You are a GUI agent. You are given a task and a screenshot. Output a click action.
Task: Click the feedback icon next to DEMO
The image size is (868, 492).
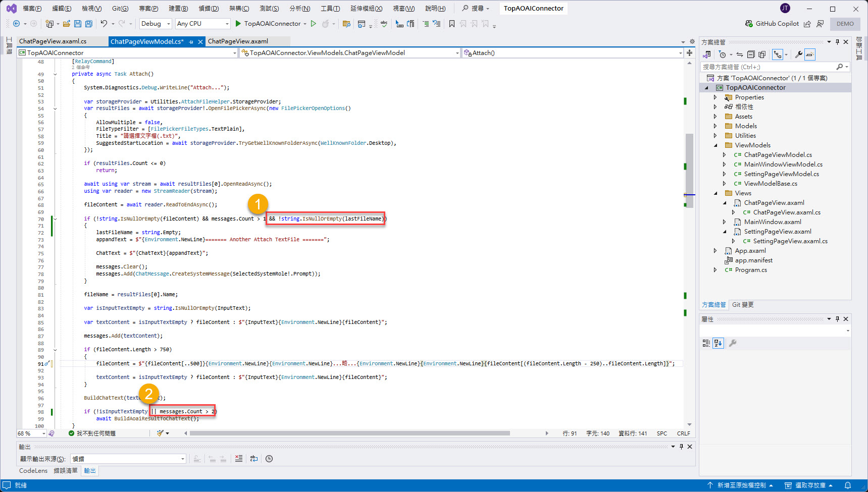pyautogui.click(x=820, y=24)
